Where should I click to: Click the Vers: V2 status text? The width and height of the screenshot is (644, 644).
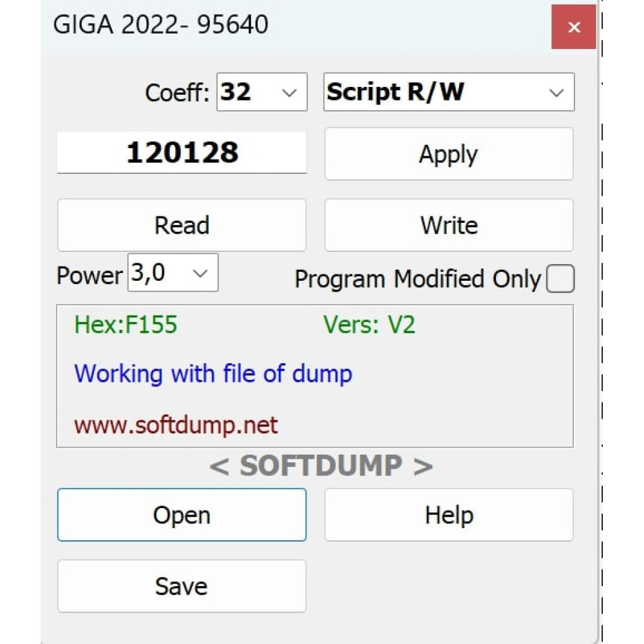click(369, 325)
